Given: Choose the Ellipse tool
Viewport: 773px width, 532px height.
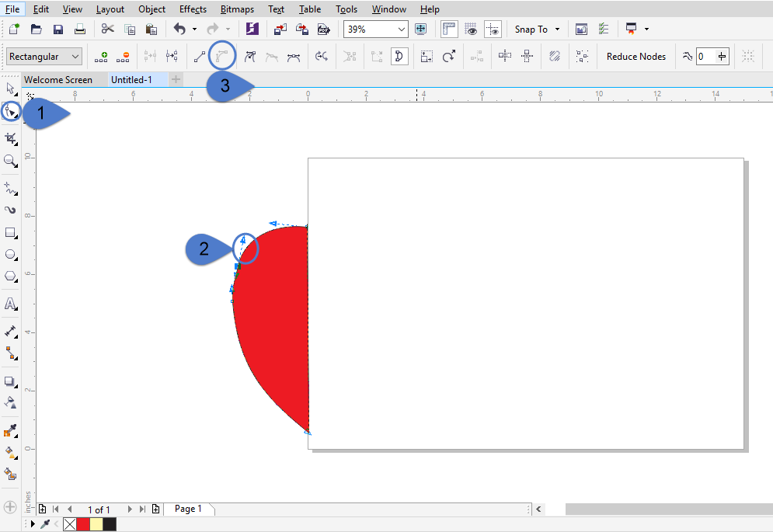Looking at the screenshot, I should 10,254.
